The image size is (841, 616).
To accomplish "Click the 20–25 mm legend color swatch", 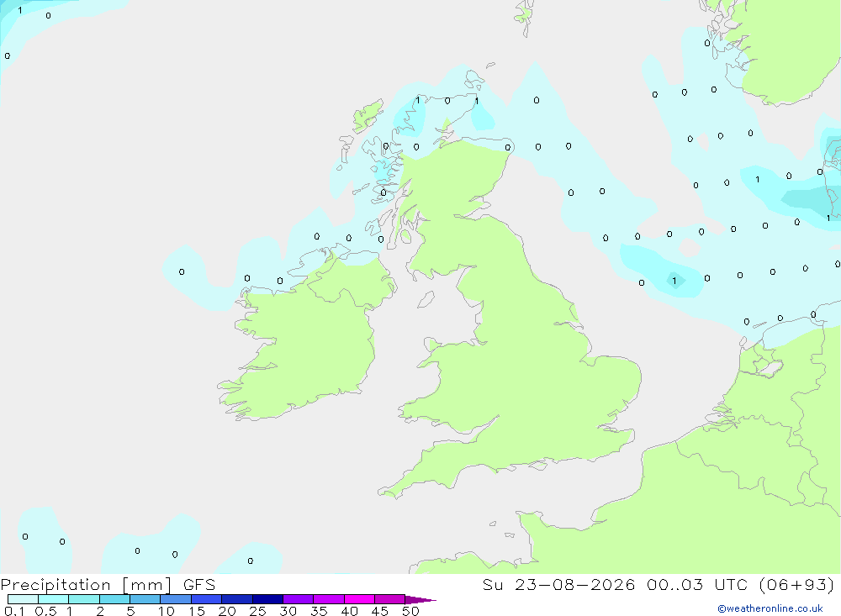I will pos(237,599).
